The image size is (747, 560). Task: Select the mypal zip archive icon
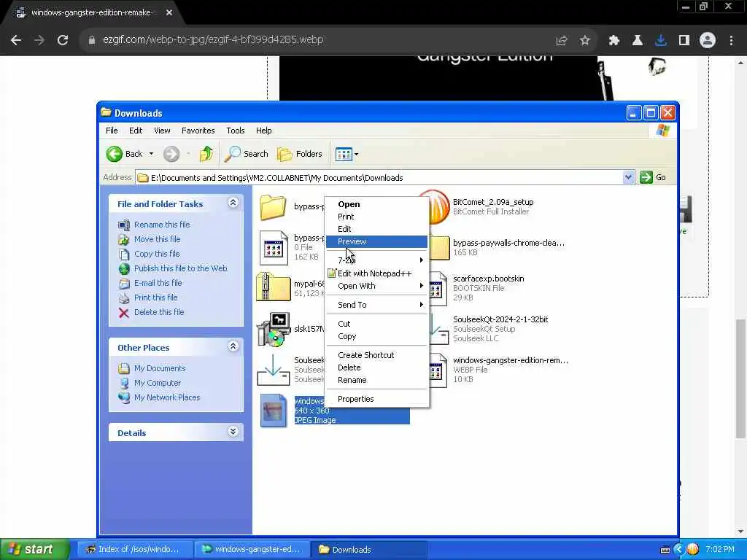point(274,287)
